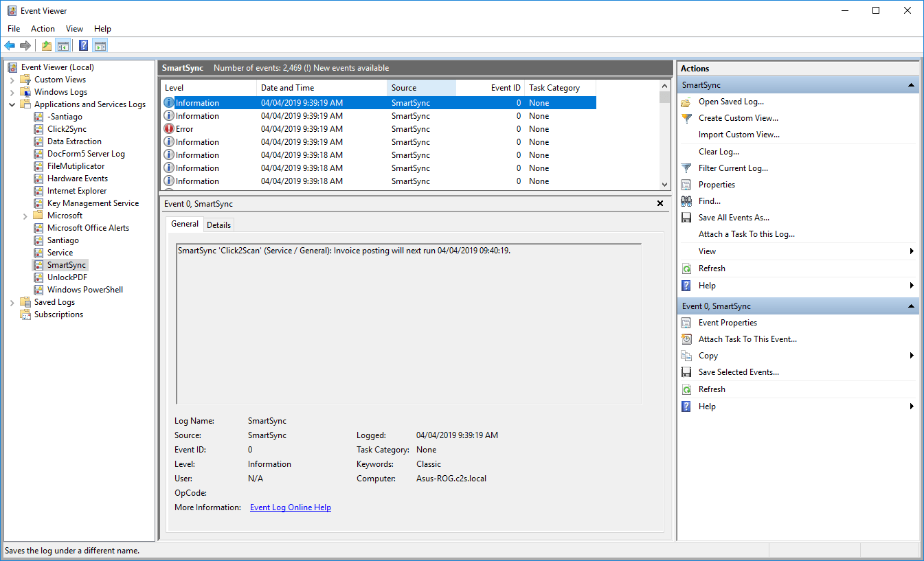924x561 pixels.
Task: Select Key Management Service log
Action: point(93,203)
